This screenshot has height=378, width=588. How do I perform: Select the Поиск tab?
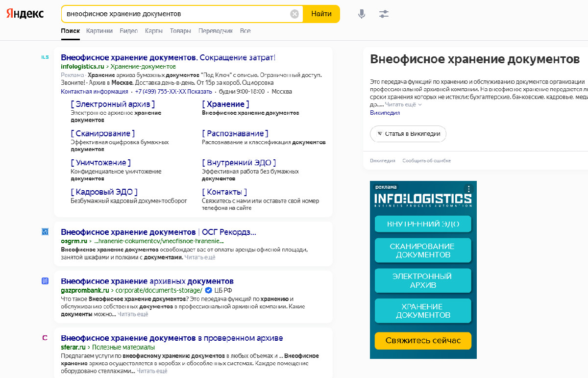tap(71, 31)
